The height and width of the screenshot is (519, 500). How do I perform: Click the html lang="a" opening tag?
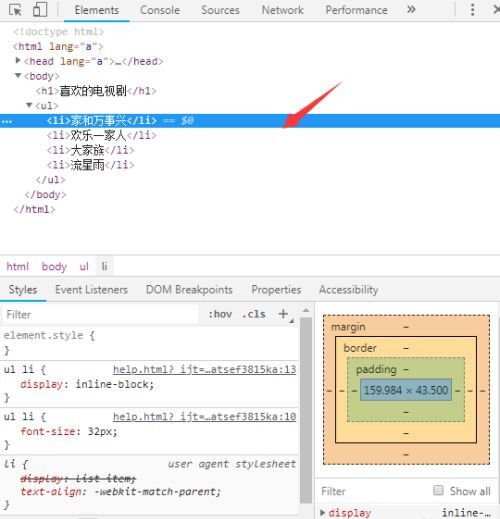[58, 46]
